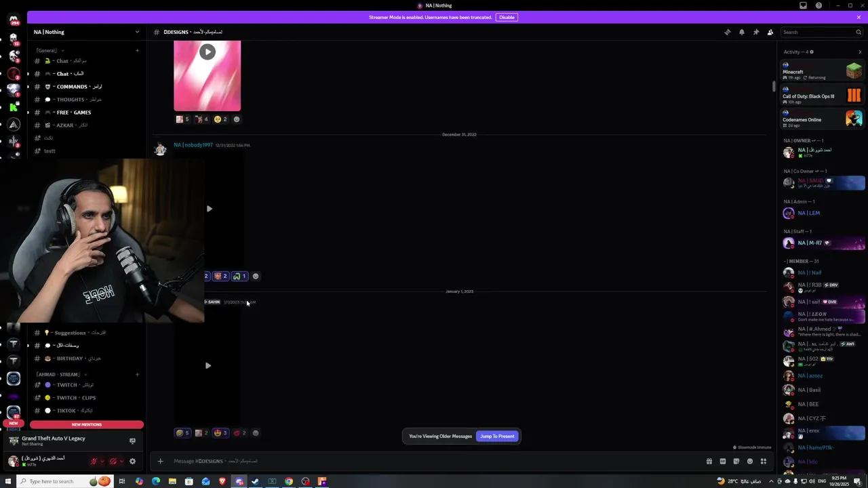Add a reaction to the top pink video
Screen dimensions: 868x488
237,119
